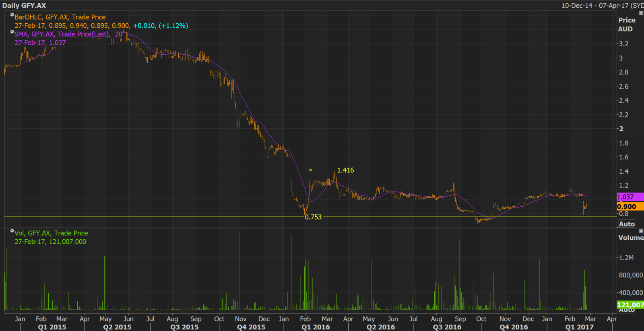Click the 'Apr' label at the time axis end
The width and height of the screenshot is (644, 331).
[x=611, y=319]
